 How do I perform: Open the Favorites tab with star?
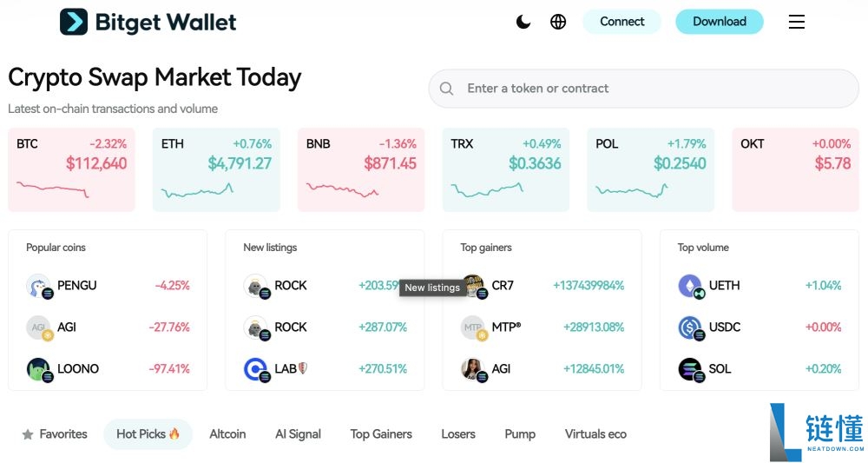(x=55, y=434)
